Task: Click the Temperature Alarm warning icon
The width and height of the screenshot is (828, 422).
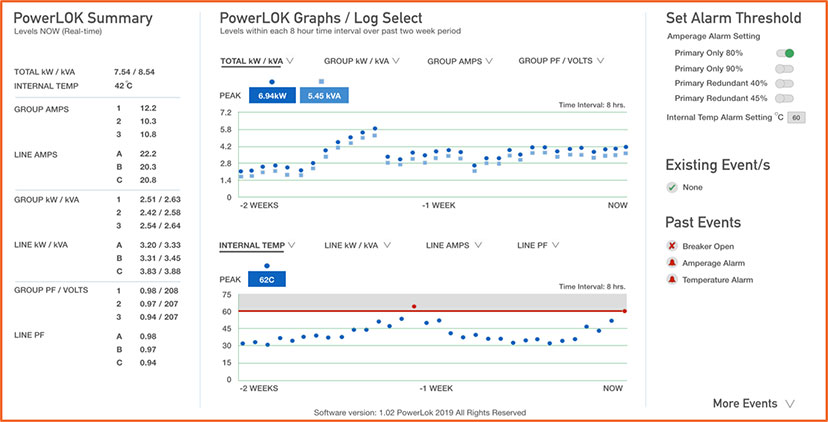Action: pos(672,280)
